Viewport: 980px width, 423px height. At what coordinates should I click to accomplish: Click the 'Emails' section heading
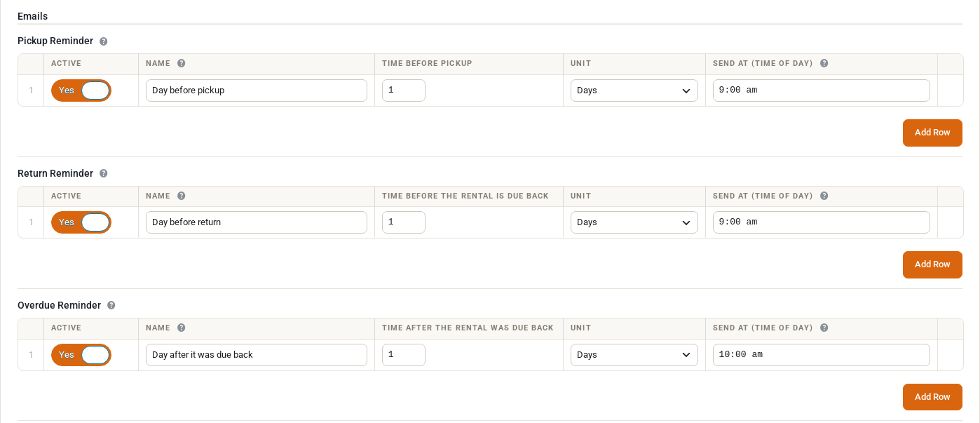pyautogui.click(x=33, y=16)
